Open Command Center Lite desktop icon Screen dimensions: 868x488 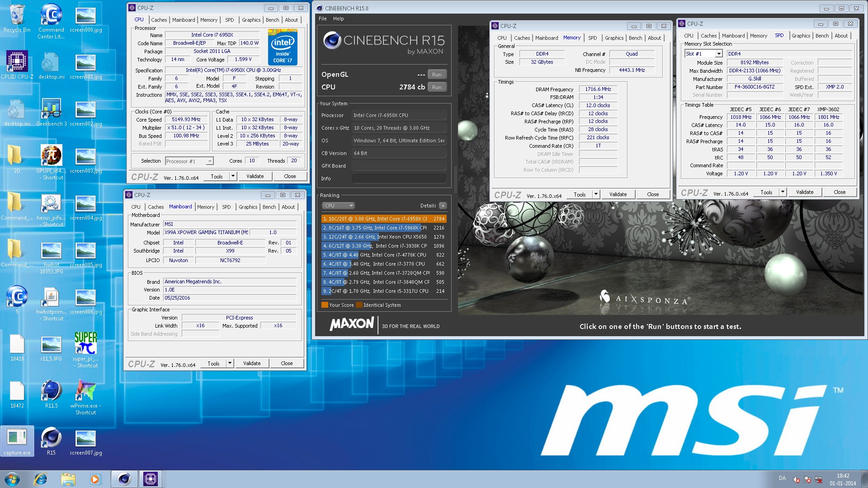[51, 21]
